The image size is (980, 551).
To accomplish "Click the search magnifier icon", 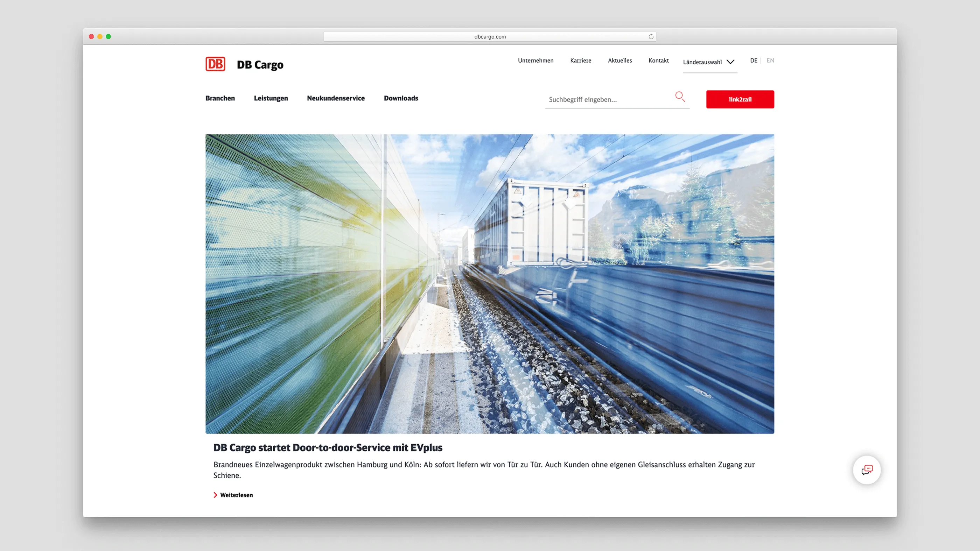I will click(680, 97).
